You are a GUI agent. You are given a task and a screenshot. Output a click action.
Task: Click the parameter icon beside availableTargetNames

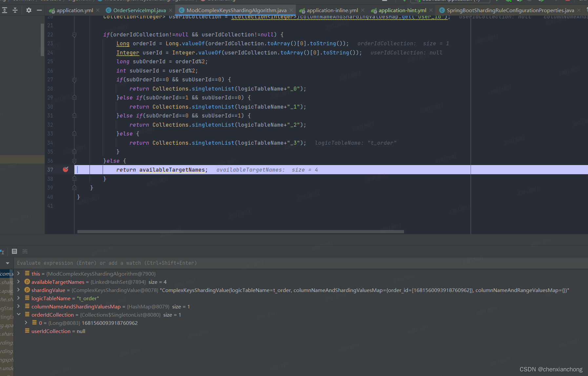[x=27, y=282]
